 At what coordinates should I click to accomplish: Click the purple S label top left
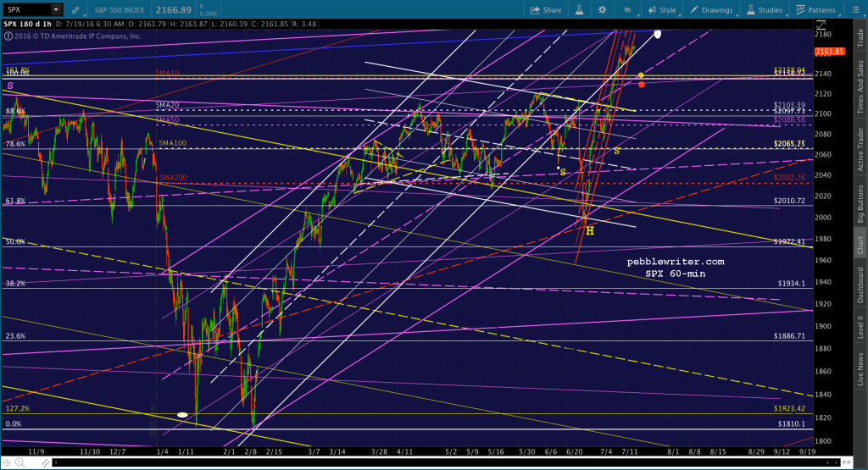pos(10,86)
